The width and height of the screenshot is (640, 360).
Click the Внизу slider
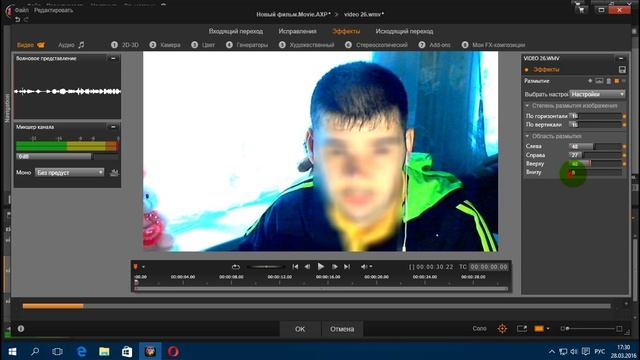pos(595,173)
